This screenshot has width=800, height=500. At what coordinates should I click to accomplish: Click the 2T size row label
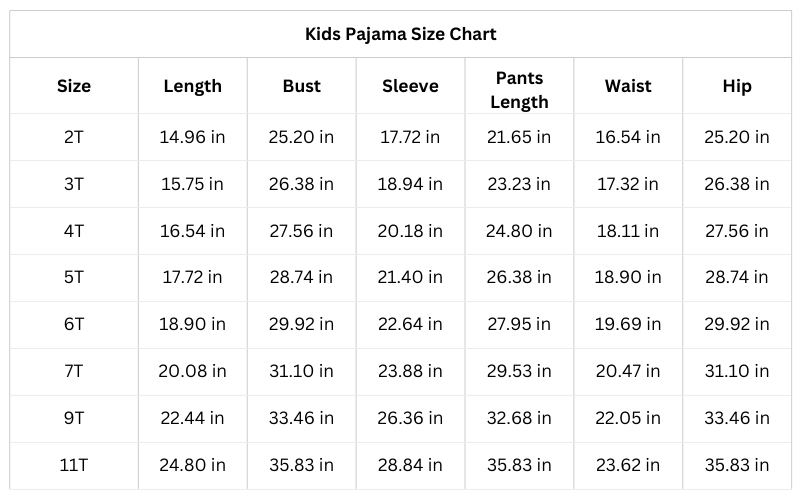pyautogui.click(x=73, y=137)
